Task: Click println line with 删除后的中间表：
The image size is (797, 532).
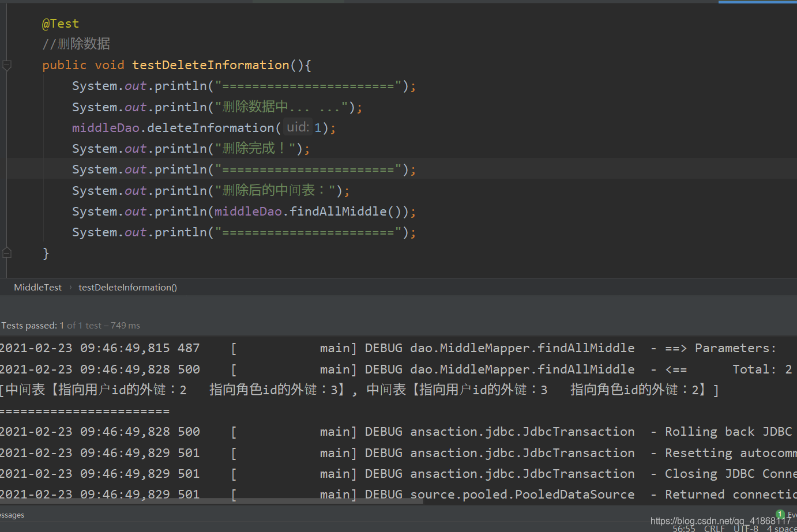Action: click(210, 190)
